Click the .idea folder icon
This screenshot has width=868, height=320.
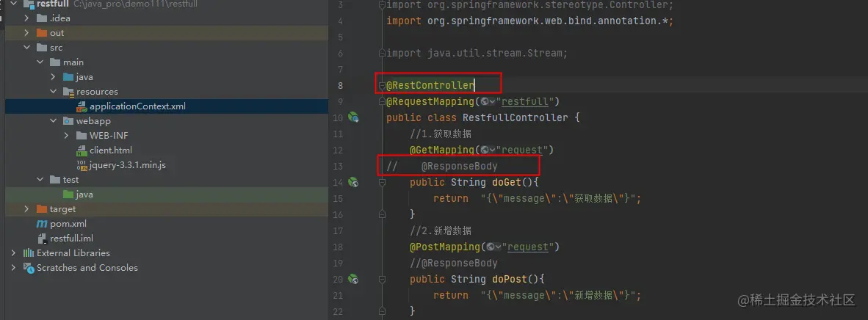(42, 18)
